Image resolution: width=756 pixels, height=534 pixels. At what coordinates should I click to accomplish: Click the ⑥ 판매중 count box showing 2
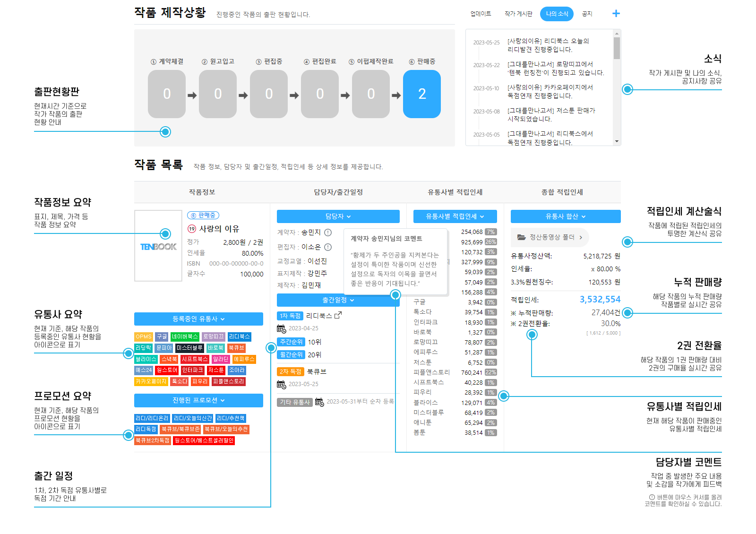(x=422, y=94)
